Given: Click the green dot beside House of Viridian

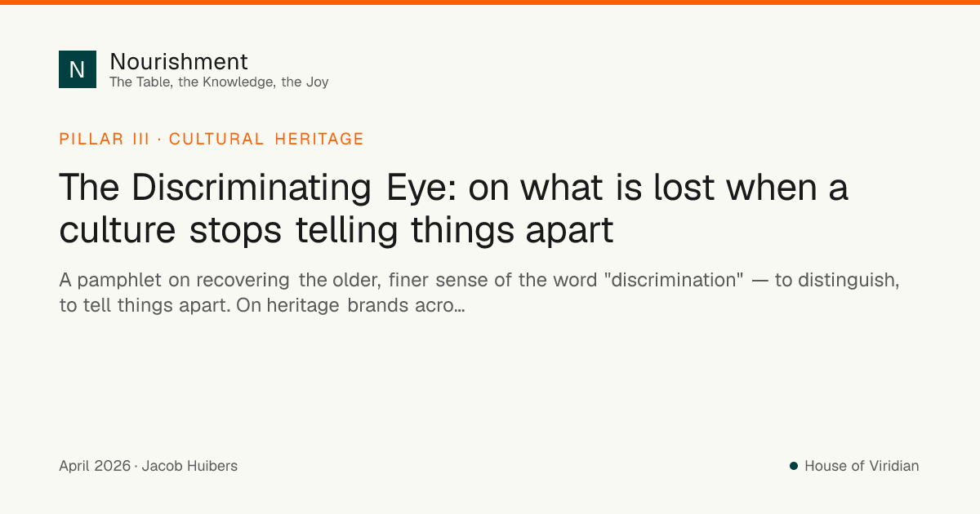Looking at the screenshot, I should tap(793, 466).
